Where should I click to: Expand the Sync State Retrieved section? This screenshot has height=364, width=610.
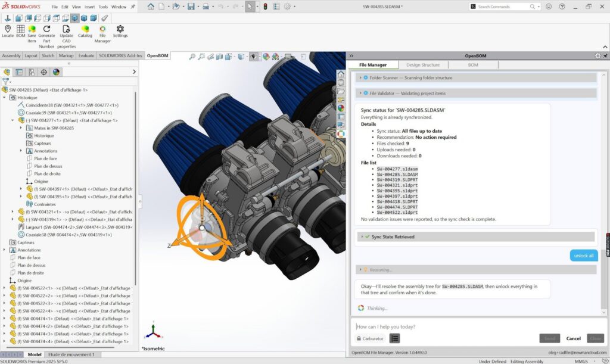(x=362, y=237)
